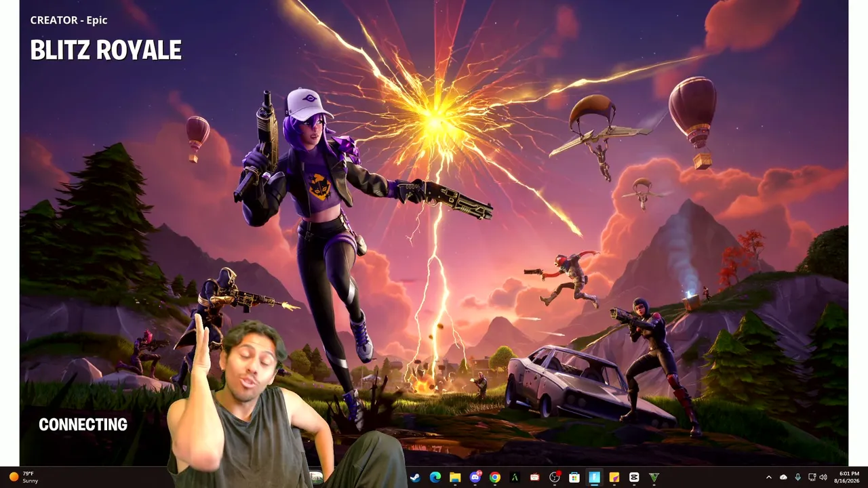Open the green V icon app
This screenshot has height=488, width=868.
654,478
